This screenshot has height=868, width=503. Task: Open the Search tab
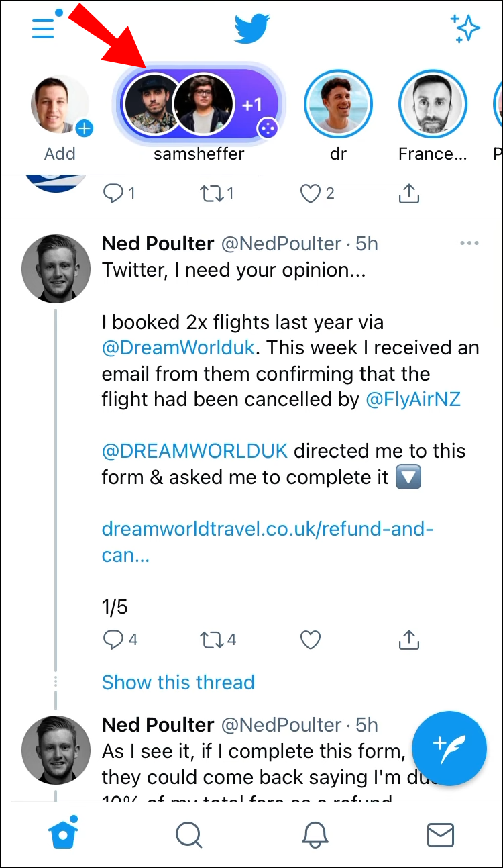[x=188, y=835]
